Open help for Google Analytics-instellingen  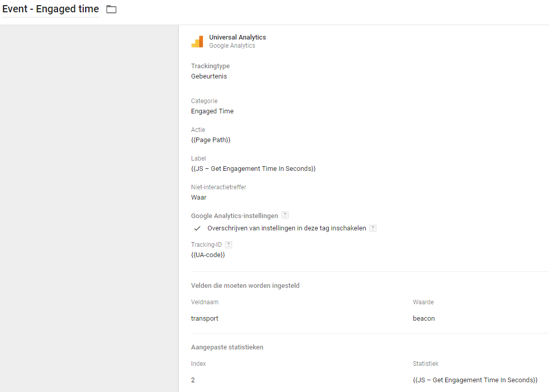point(285,215)
